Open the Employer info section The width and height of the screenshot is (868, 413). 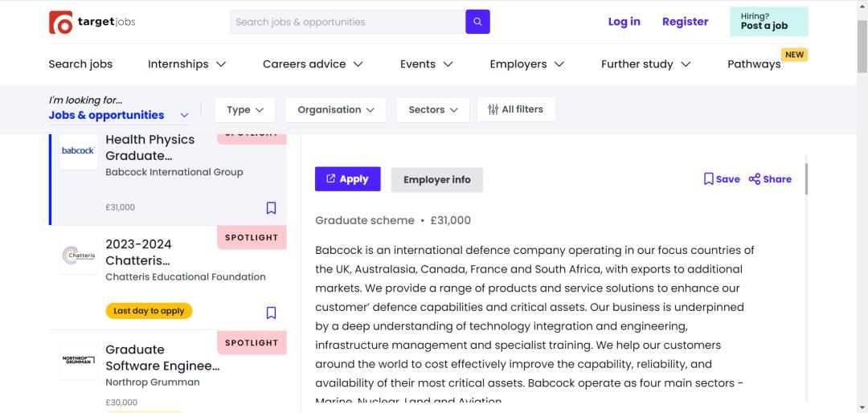[x=436, y=180]
